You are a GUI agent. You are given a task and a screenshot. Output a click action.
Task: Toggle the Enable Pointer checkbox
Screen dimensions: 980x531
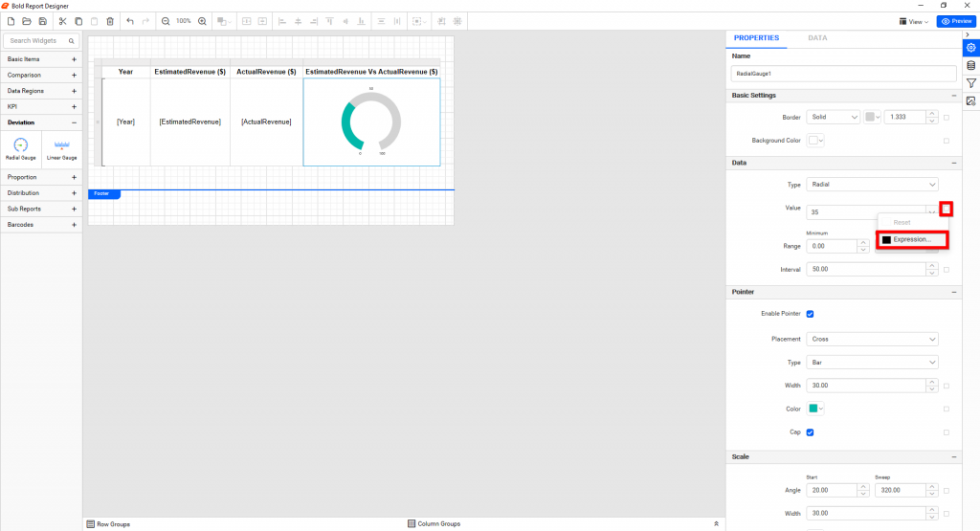(810, 314)
